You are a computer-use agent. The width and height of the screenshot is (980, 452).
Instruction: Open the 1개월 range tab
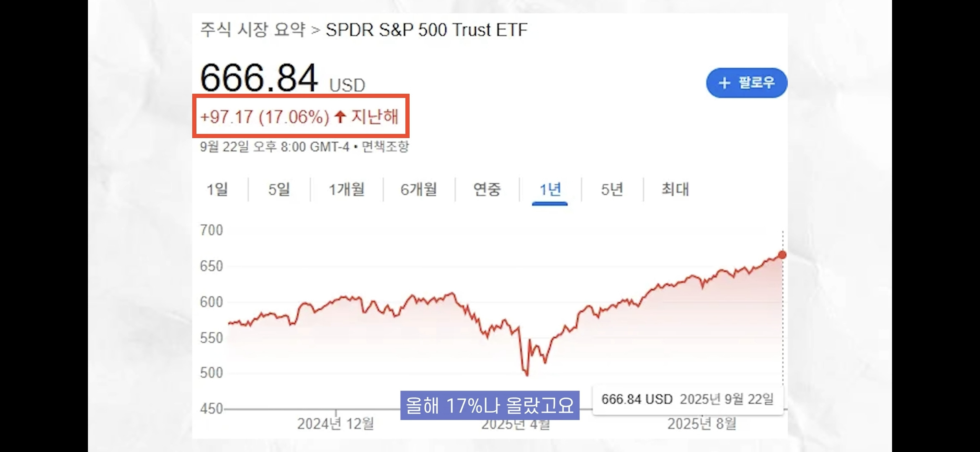point(346,190)
